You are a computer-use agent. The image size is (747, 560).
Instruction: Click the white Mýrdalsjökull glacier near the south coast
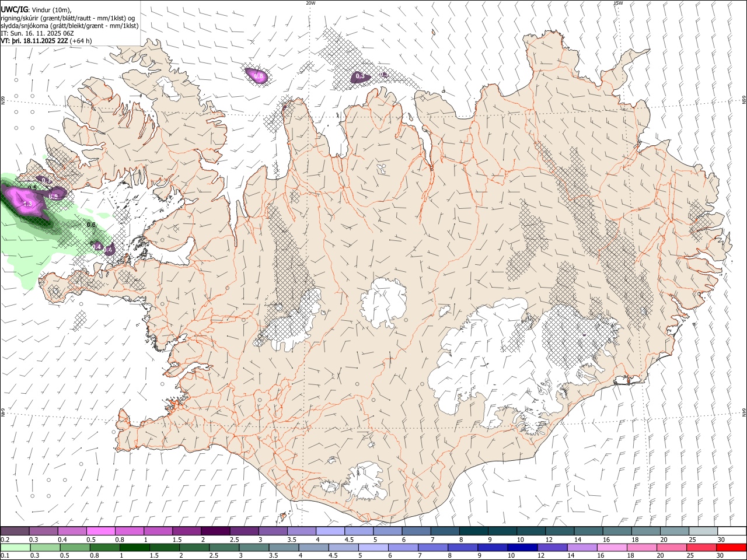pos(365,482)
